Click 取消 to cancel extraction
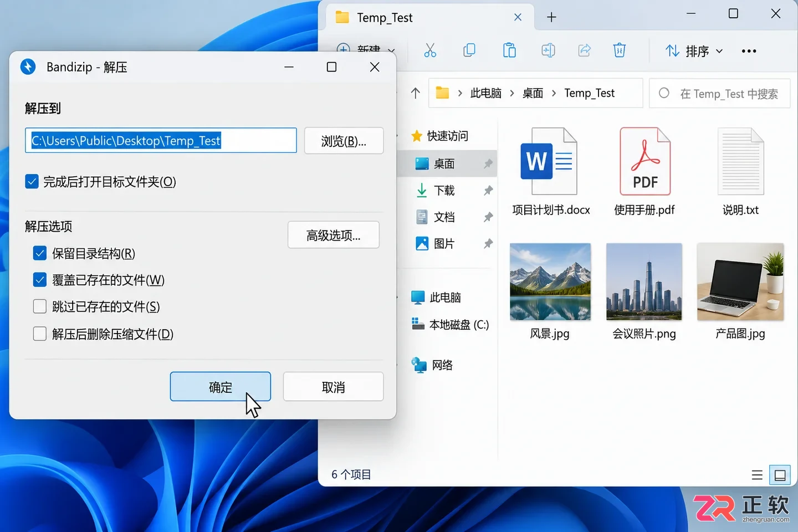The width and height of the screenshot is (798, 532). tap(333, 387)
